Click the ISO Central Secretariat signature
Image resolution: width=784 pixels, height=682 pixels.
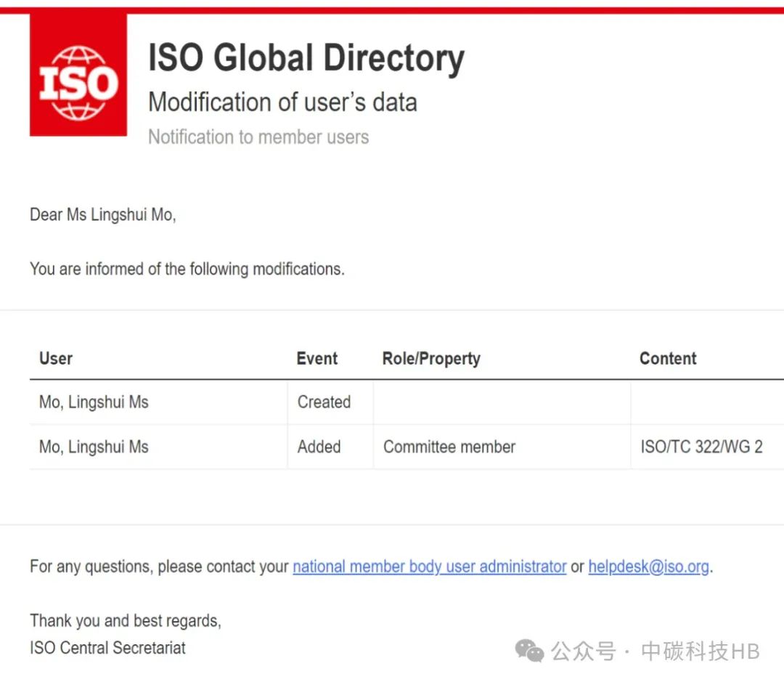coord(108,648)
